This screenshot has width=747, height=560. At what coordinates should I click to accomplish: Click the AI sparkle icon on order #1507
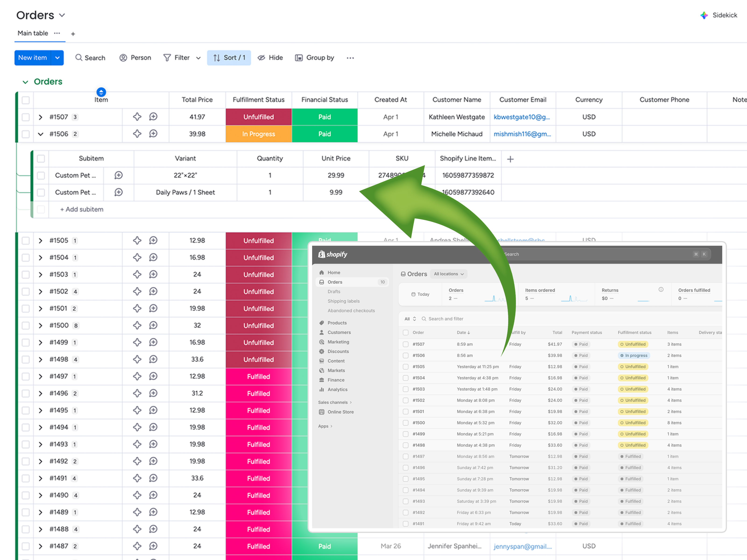point(137,117)
